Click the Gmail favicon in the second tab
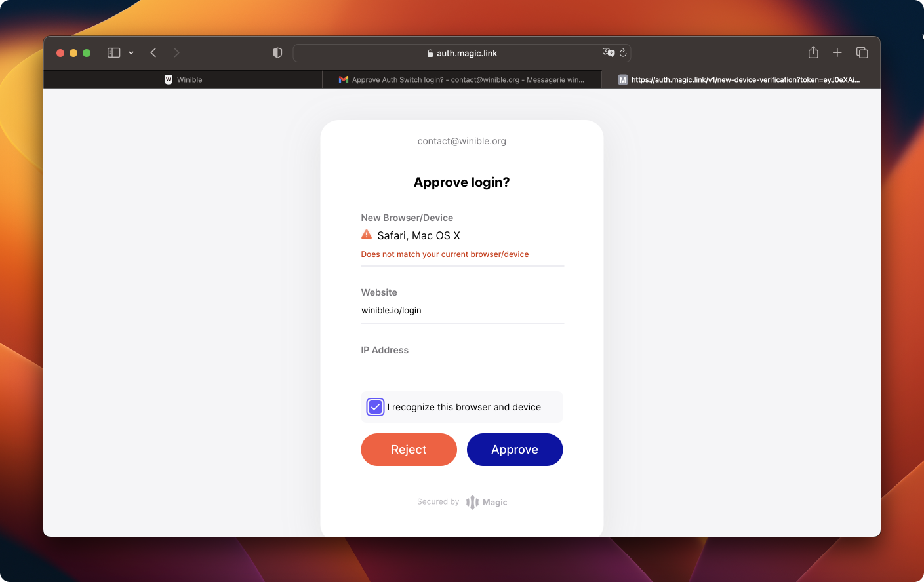Screen dimensions: 924x582 coord(344,79)
